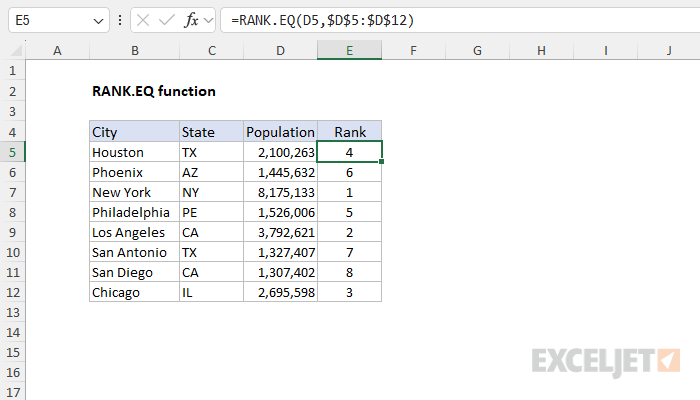Screen dimensions: 700x400
Task: Click the 'Rank' header cell
Action: (350, 132)
